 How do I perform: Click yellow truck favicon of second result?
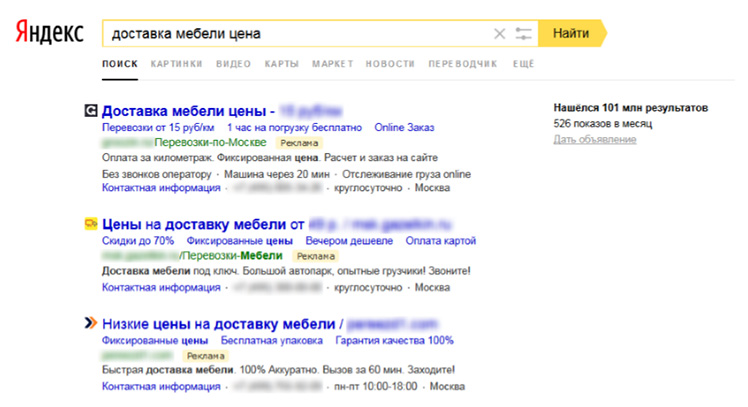pos(91,224)
